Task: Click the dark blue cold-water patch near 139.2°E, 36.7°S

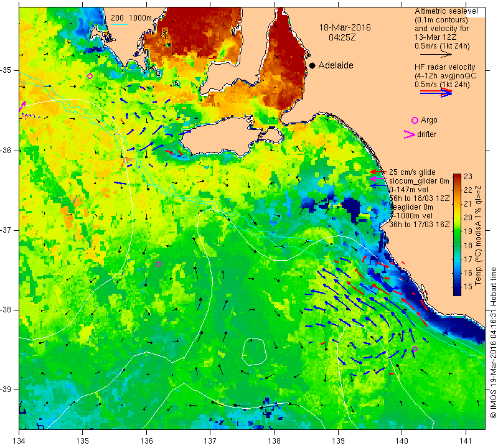Action: coord(352,208)
